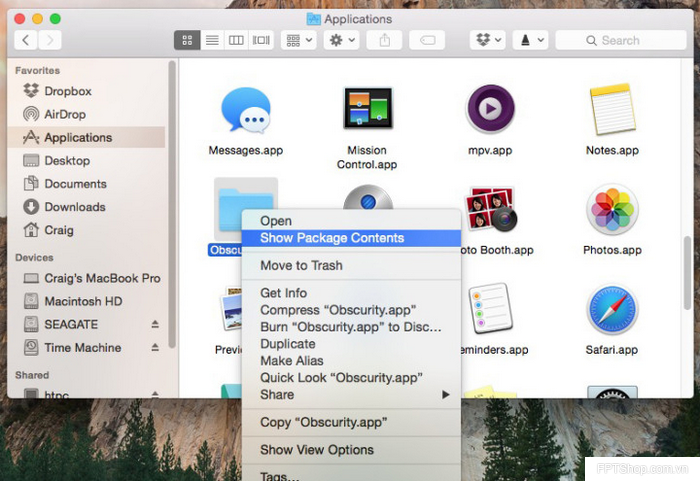This screenshot has height=481, width=700.
Task: Click the mpv.app name label
Action: click(x=490, y=151)
